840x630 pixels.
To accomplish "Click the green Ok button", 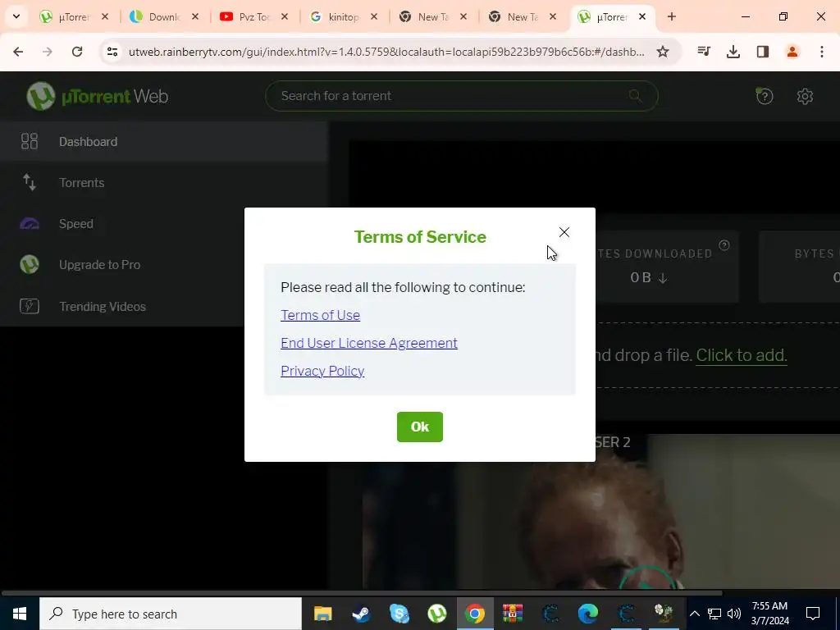I will click(x=419, y=427).
